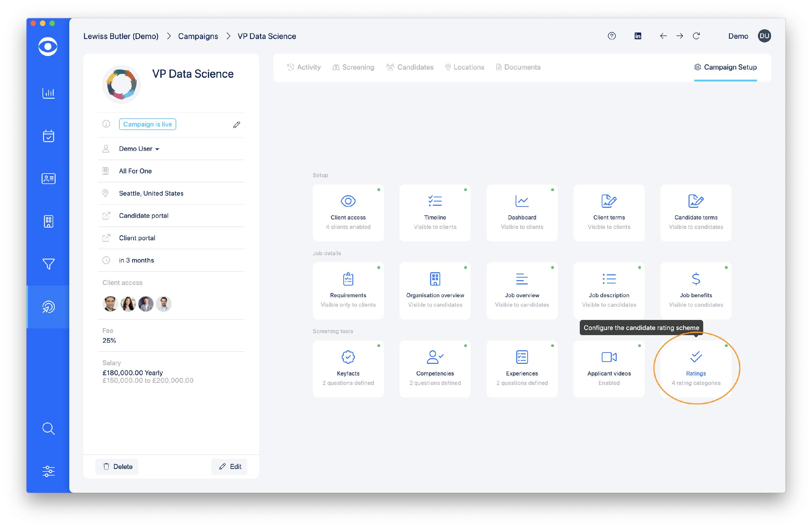812x528 pixels.
Task: Open the Applicant videos card
Action: point(609,368)
